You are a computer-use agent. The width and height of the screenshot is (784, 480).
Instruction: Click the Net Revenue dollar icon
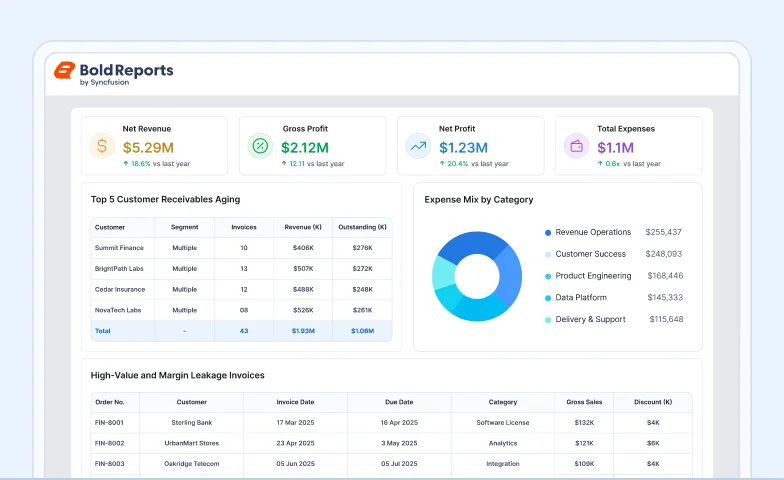click(x=102, y=146)
